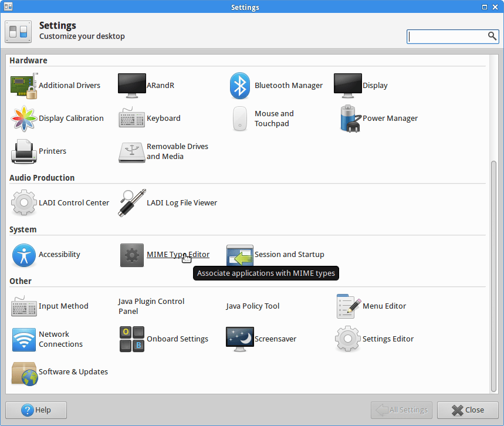
Task: Click the magnifier icon in search box
Action: click(x=492, y=36)
